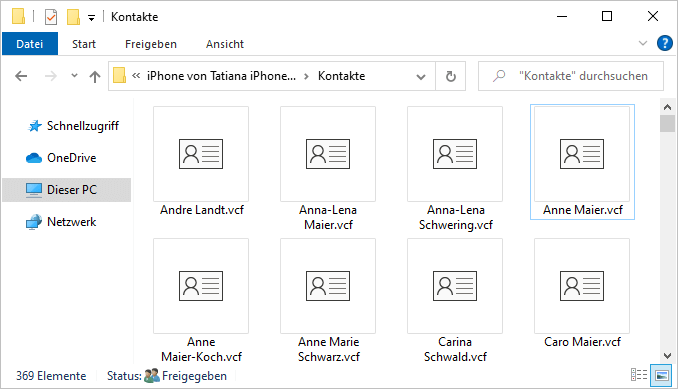The height and width of the screenshot is (389, 678).
Task: Click the Forward navigation arrow
Action: coord(51,77)
